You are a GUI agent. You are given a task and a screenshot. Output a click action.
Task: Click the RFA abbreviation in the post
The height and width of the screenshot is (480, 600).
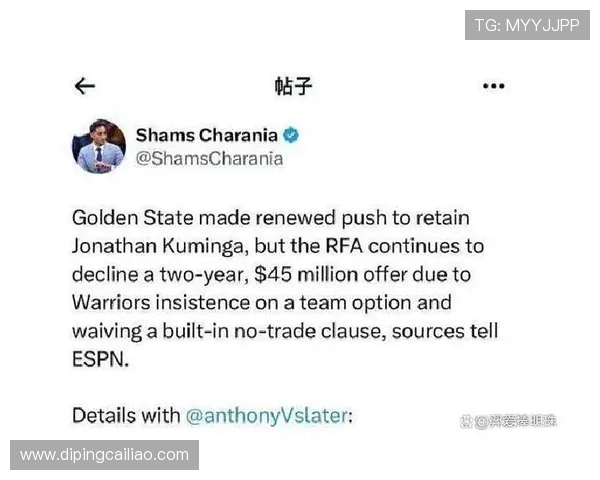344,246
